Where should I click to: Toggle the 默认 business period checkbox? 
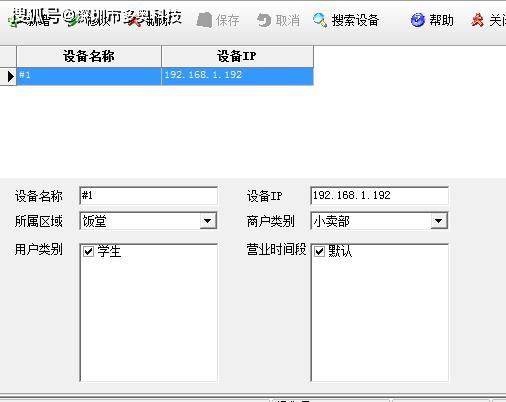(x=319, y=251)
